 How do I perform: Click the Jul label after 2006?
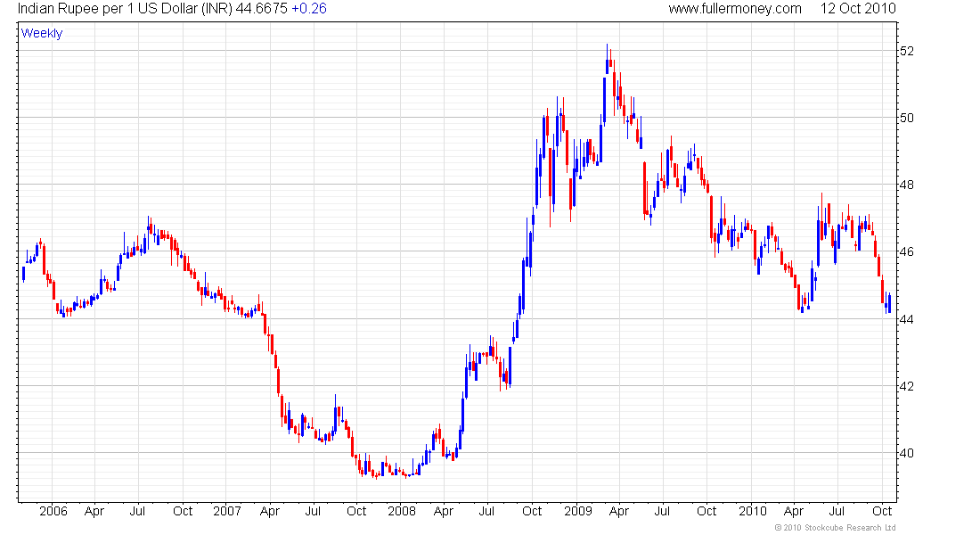point(137,511)
